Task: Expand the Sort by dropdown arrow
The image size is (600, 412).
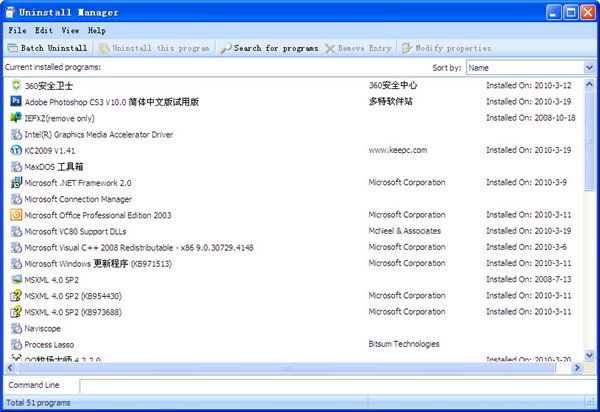Action: 589,68
